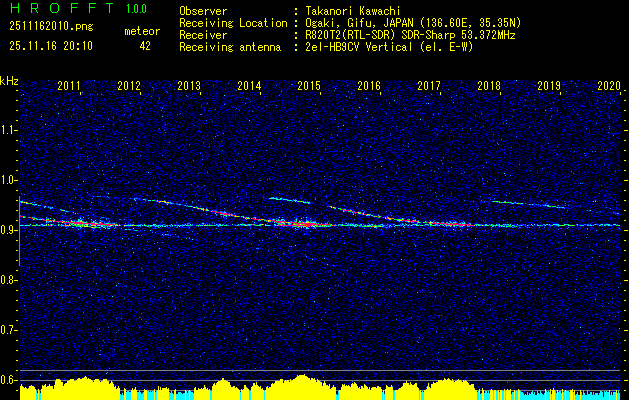Click the 2017 time axis label
Viewport: 629px width, 400px height.
429,86
